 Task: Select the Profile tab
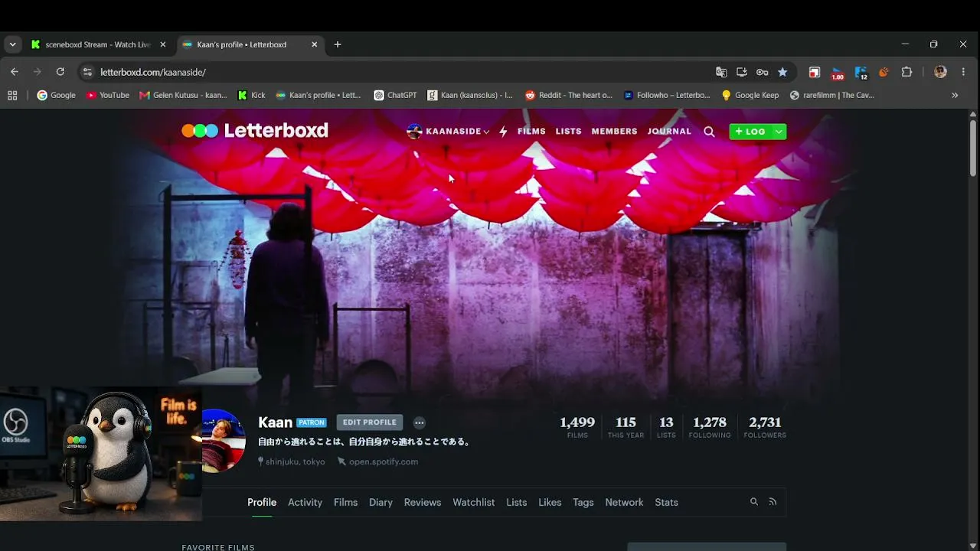pyautogui.click(x=262, y=502)
